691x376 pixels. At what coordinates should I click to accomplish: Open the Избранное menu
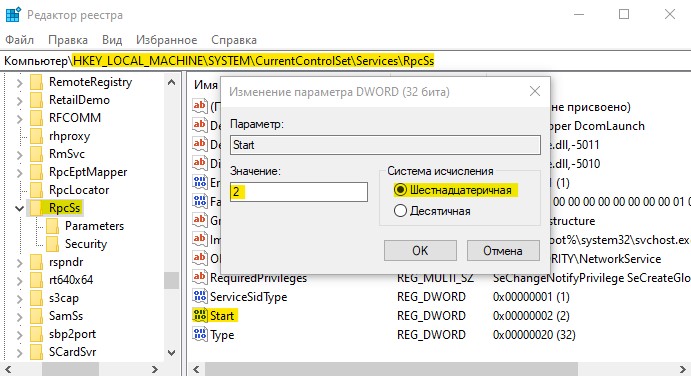pos(167,40)
